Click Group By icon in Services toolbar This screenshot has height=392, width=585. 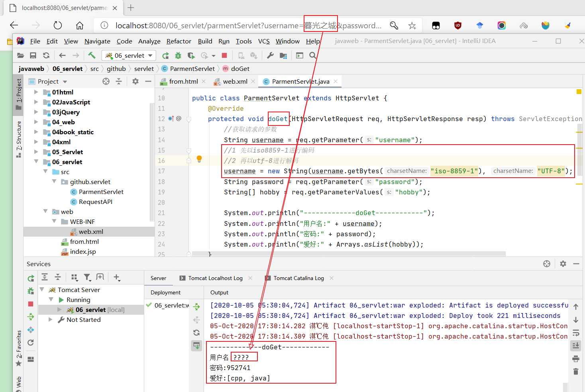[x=75, y=277]
